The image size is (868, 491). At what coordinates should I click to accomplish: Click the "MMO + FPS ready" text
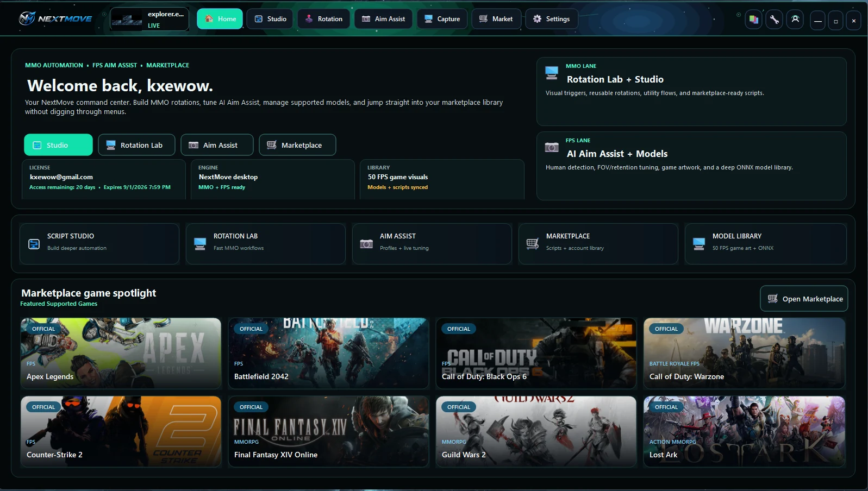click(x=222, y=187)
